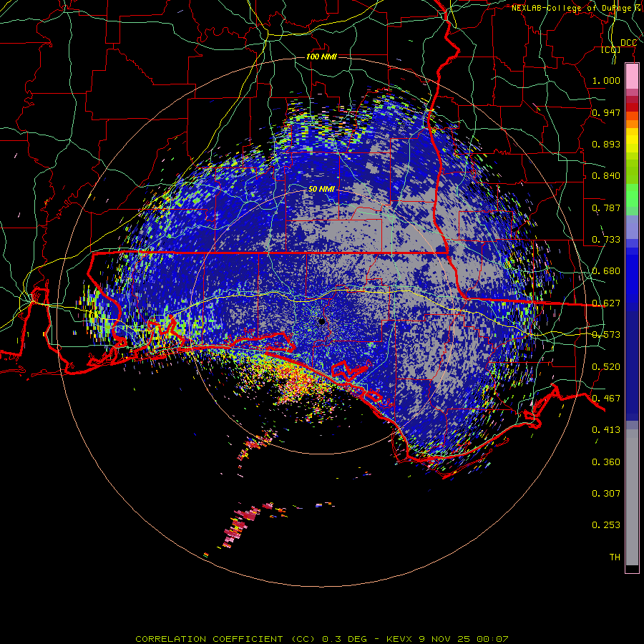Select the 0.893 scale value
Image resolution: width=644 pixels, height=644 pixels.
coord(606,144)
